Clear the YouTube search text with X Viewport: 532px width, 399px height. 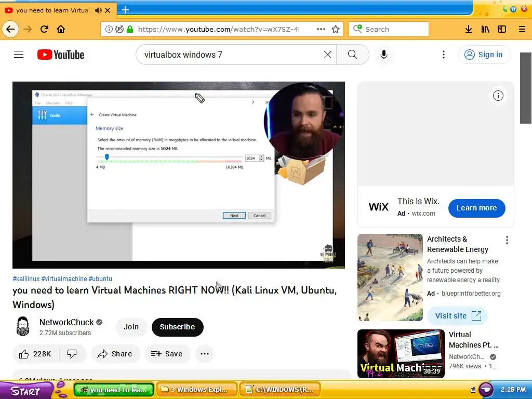327,54
